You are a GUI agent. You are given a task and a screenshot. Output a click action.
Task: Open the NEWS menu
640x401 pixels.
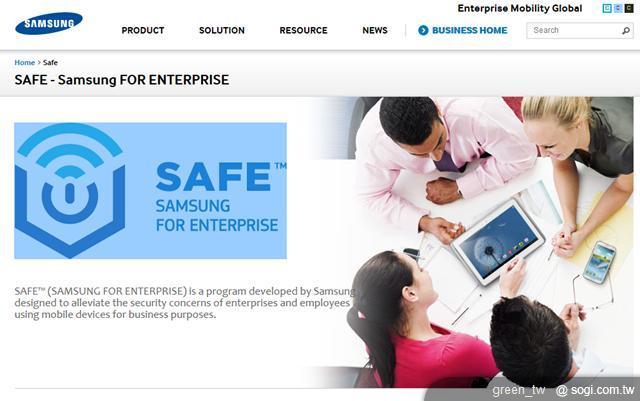point(375,30)
